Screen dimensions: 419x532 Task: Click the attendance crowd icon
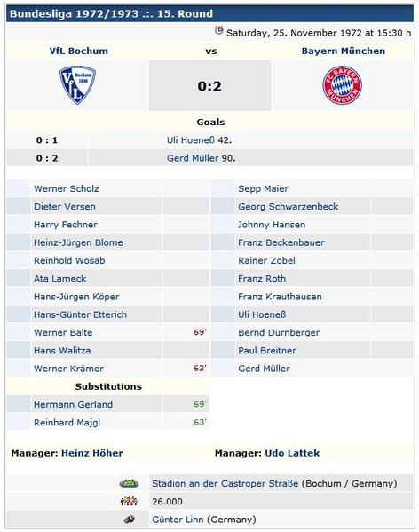[129, 501]
